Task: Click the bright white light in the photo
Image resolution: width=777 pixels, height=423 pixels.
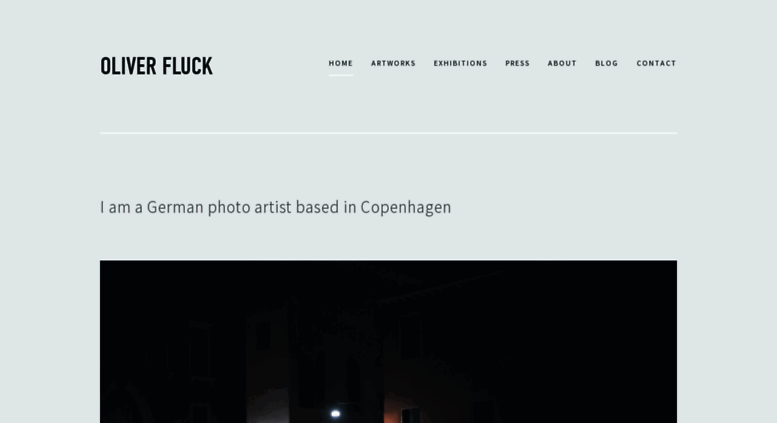Action: (335, 414)
